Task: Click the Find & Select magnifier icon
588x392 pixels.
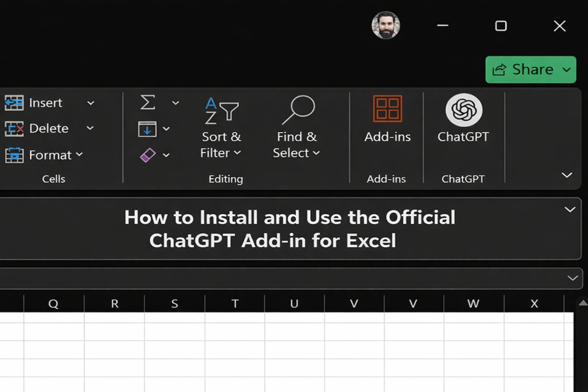Action: click(x=298, y=110)
